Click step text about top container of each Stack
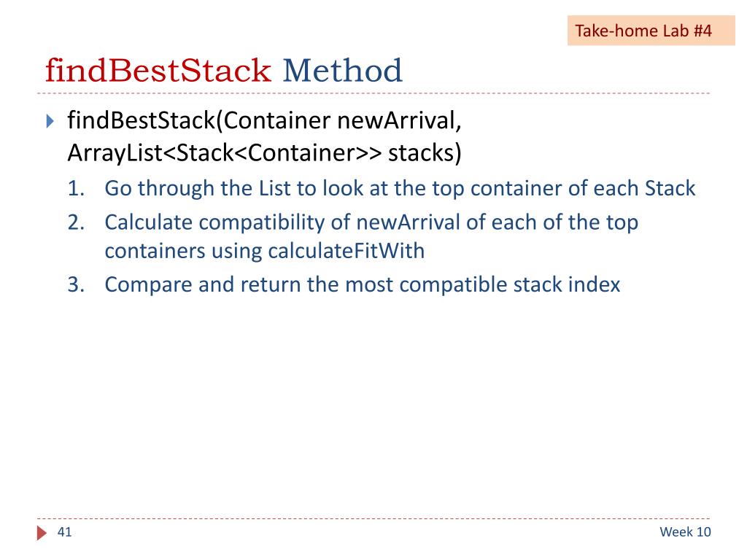The image size is (747, 560). pyautogui.click(x=400, y=189)
